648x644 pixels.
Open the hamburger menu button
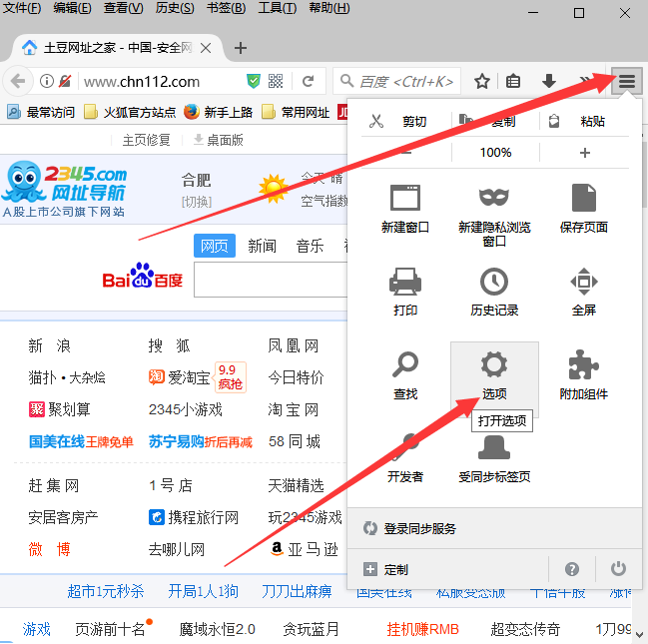click(626, 81)
